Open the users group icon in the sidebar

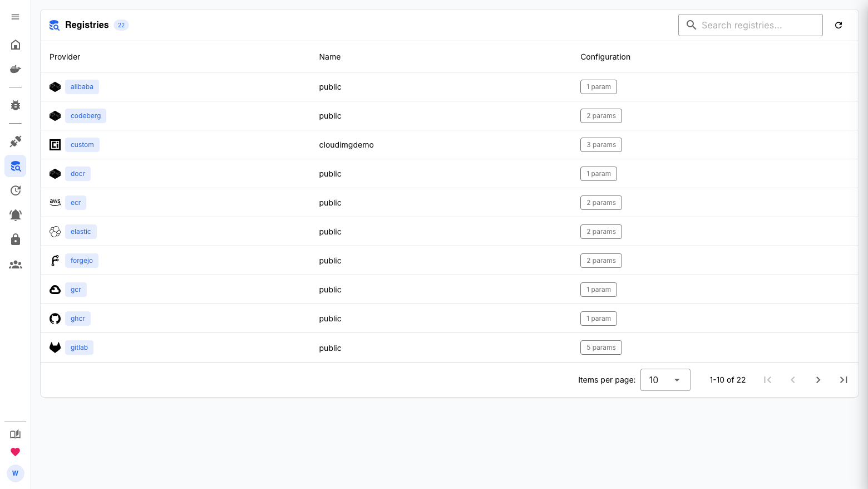click(16, 265)
